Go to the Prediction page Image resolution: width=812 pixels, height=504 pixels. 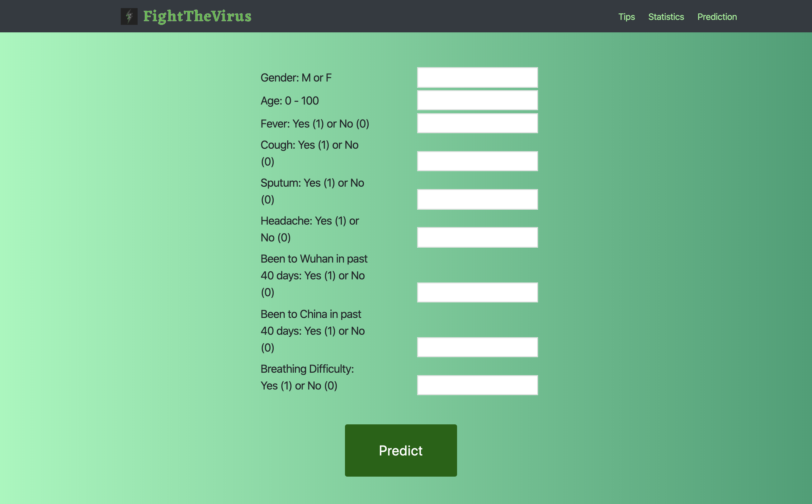point(717,17)
